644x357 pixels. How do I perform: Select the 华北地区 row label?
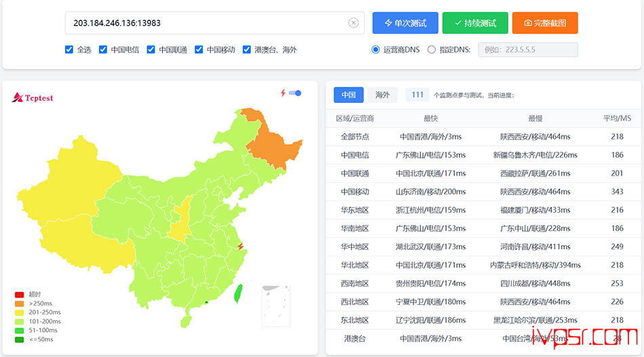(355, 265)
